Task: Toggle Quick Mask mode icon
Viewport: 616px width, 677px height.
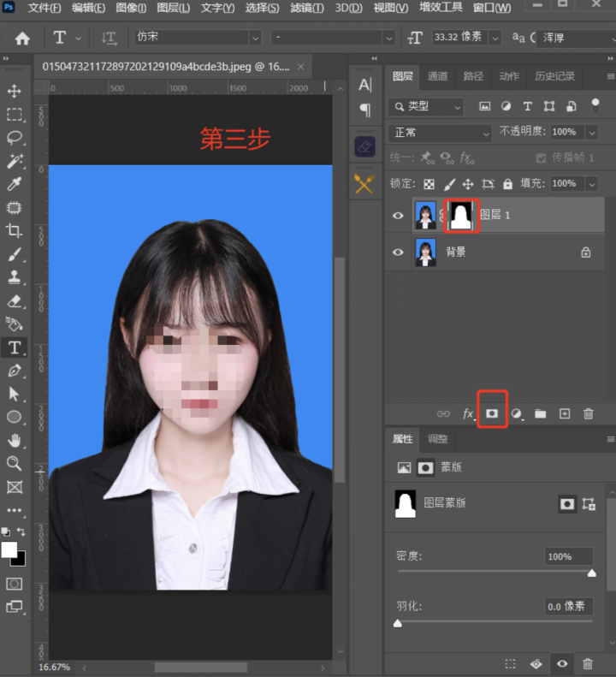Action: click(15, 584)
